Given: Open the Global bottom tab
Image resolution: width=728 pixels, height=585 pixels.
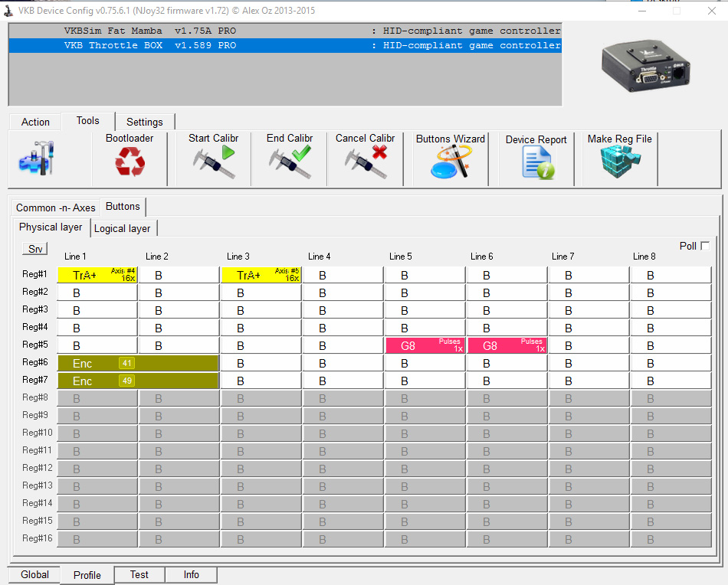Looking at the screenshot, I should (x=34, y=575).
